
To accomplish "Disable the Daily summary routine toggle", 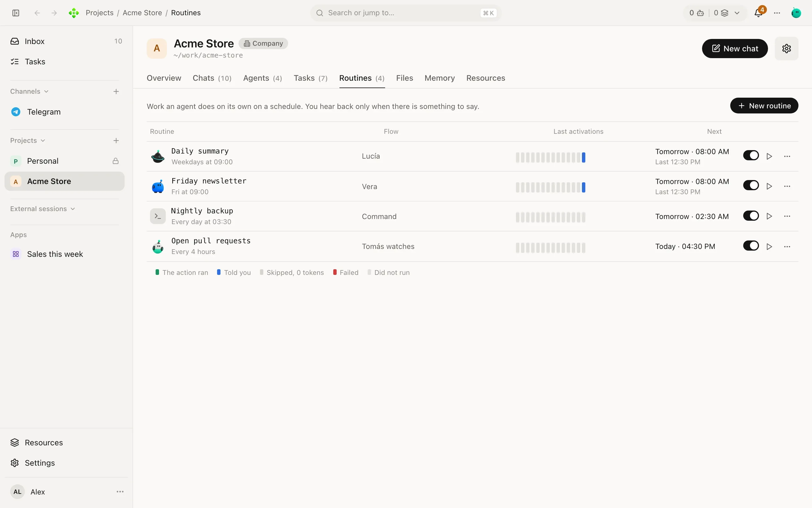I will pyautogui.click(x=751, y=156).
